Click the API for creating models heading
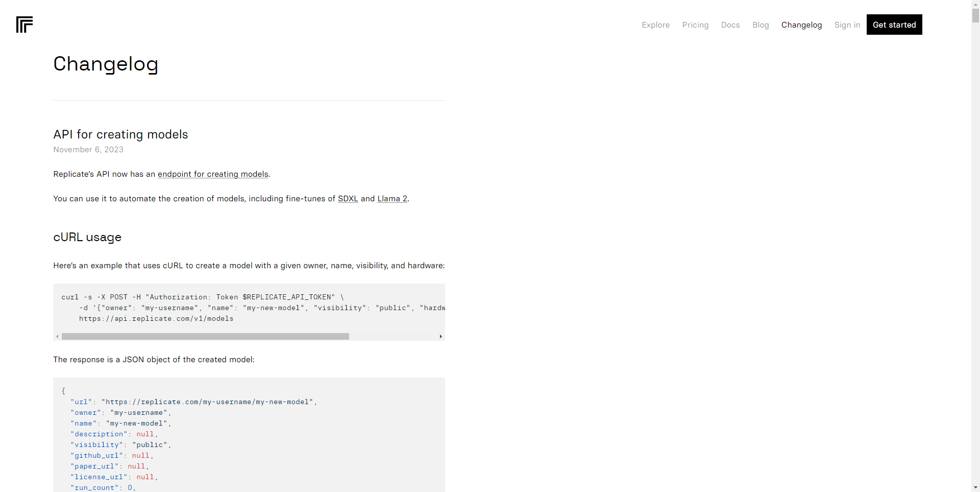 click(120, 134)
